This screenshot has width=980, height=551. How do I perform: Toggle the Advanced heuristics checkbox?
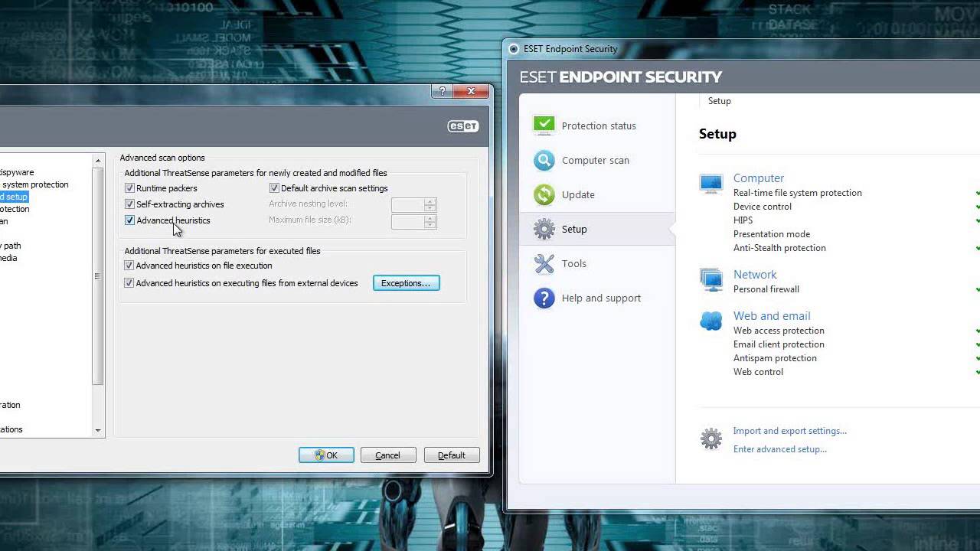click(x=129, y=220)
